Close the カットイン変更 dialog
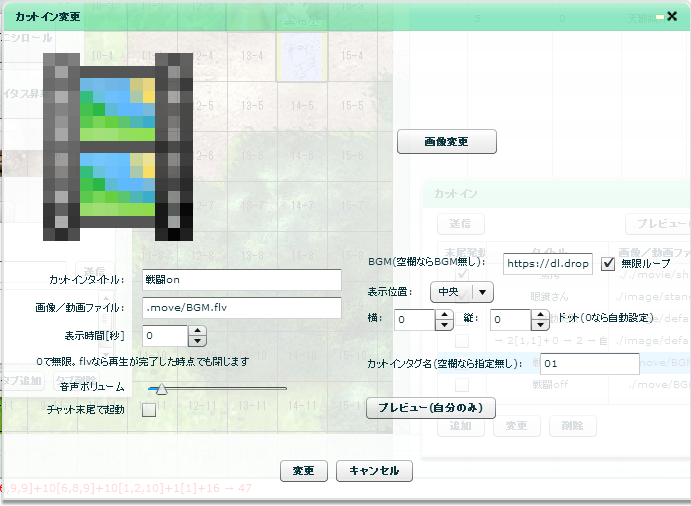 click(x=672, y=17)
